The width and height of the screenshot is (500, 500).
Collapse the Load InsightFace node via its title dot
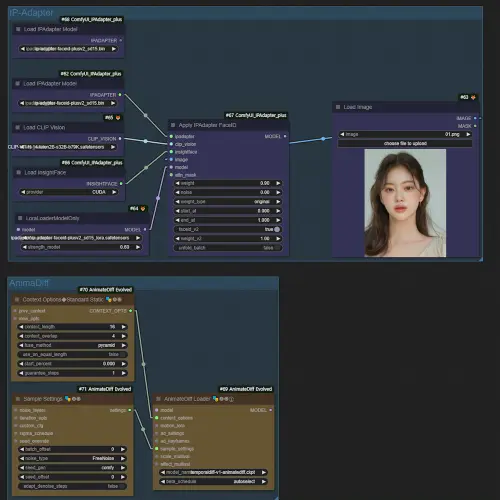point(19,172)
